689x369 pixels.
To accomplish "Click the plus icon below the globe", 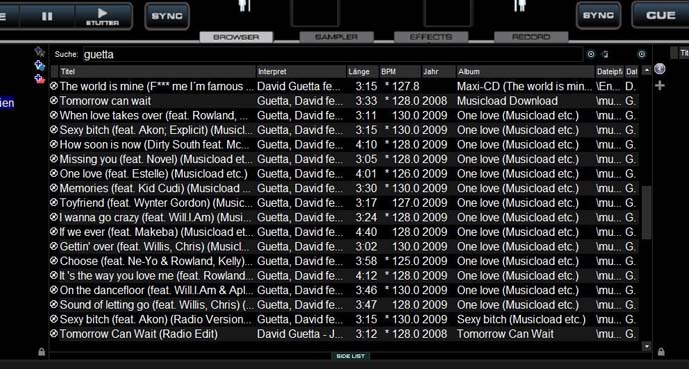I will coord(660,85).
